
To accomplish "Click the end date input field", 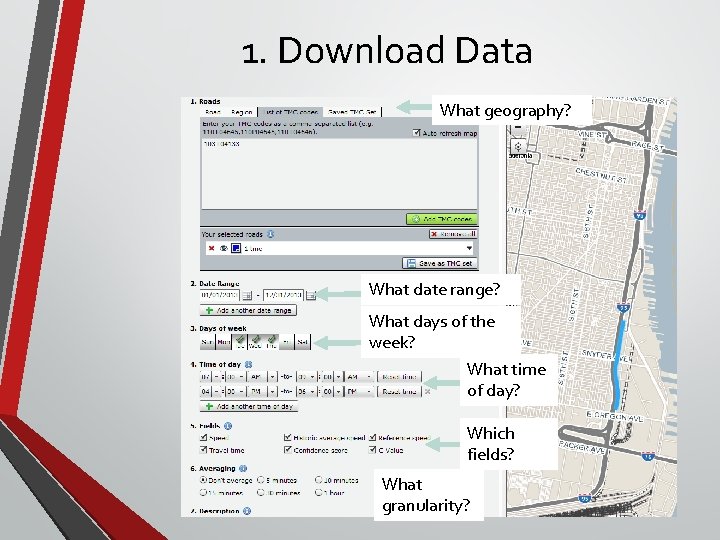I will (283, 295).
